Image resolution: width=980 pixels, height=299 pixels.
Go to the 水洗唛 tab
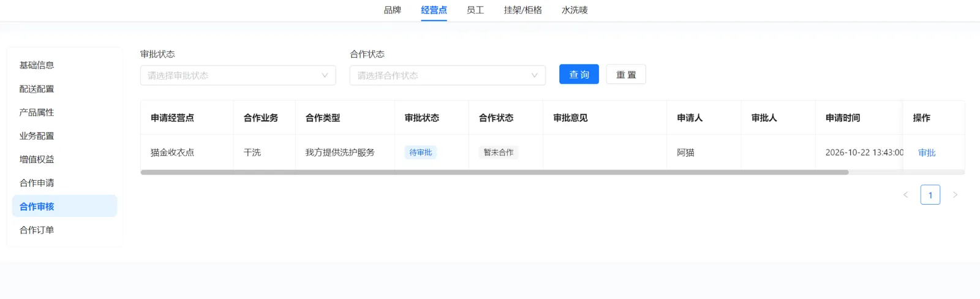575,10
